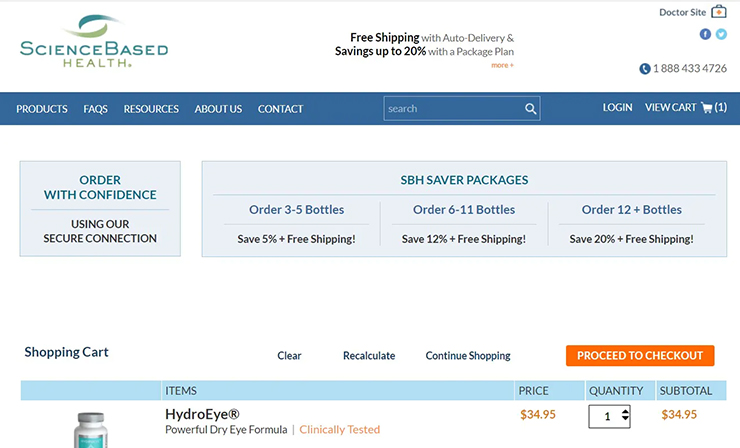
Task: Open the shopping cart icon in navbar
Action: pyautogui.click(x=706, y=108)
